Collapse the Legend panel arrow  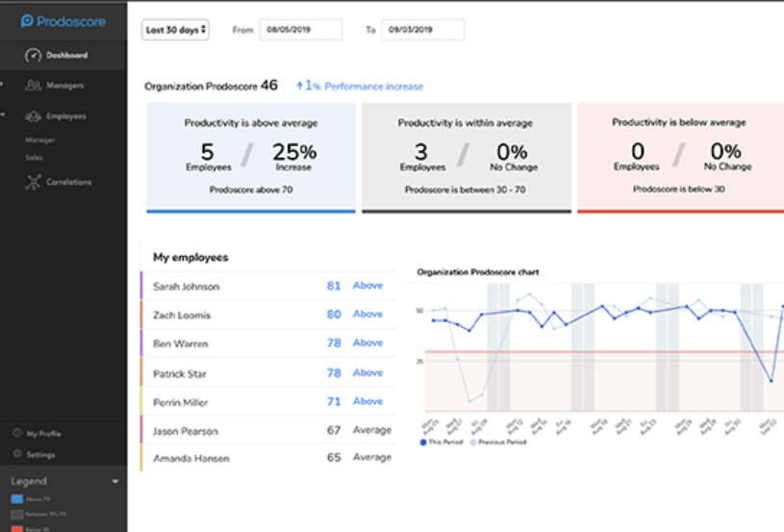click(115, 481)
